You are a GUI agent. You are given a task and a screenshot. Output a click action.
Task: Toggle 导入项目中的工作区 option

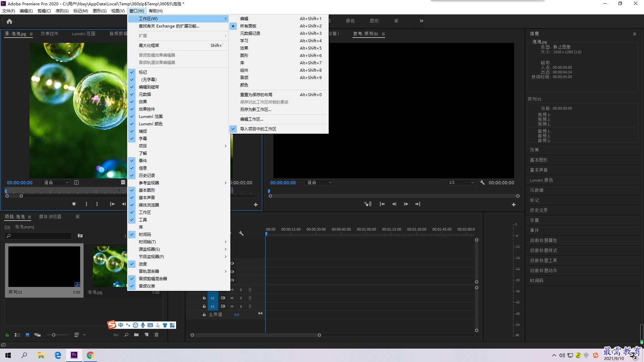[278, 129]
